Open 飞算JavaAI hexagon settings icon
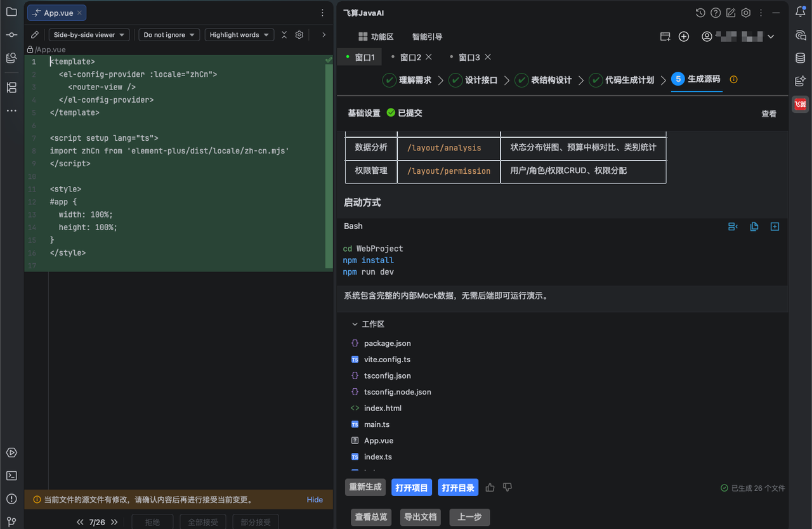The height and width of the screenshot is (529, 812). [746, 13]
